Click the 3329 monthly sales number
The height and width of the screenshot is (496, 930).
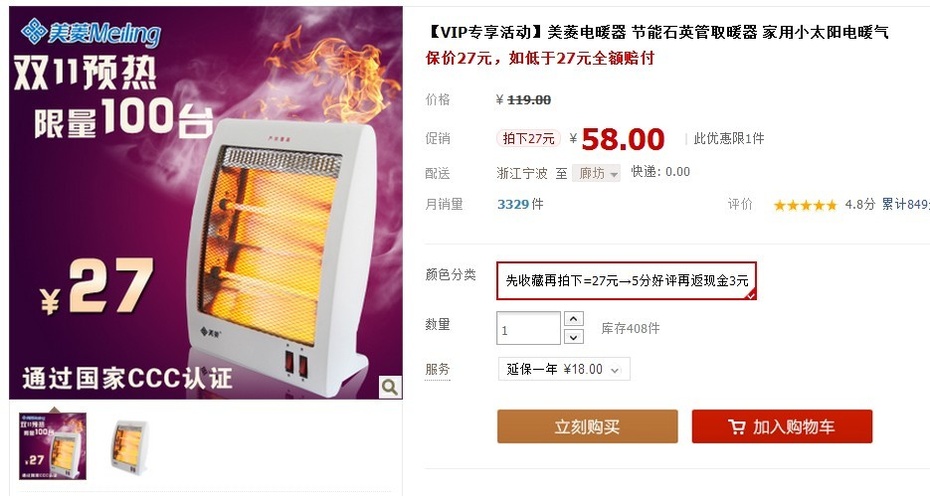[x=512, y=205]
